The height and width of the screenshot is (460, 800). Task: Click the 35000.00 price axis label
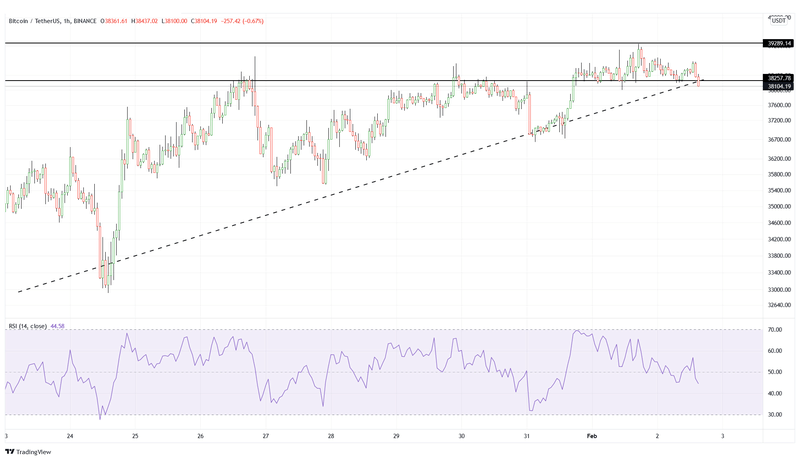click(x=780, y=207)
